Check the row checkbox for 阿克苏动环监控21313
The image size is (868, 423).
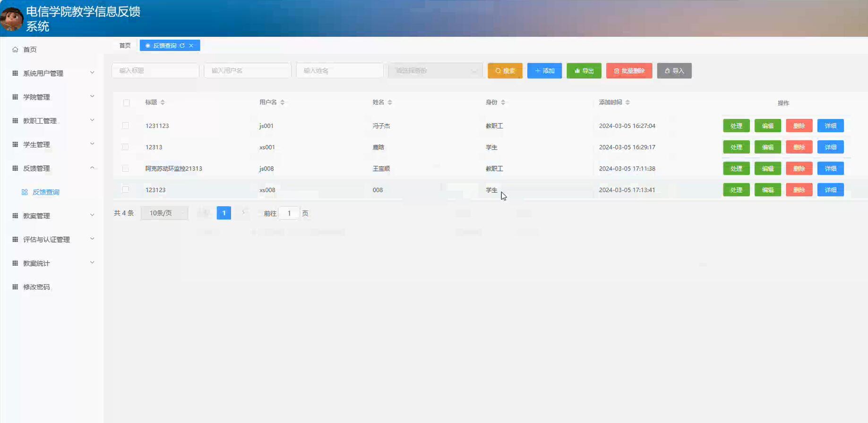pos(125,168)
